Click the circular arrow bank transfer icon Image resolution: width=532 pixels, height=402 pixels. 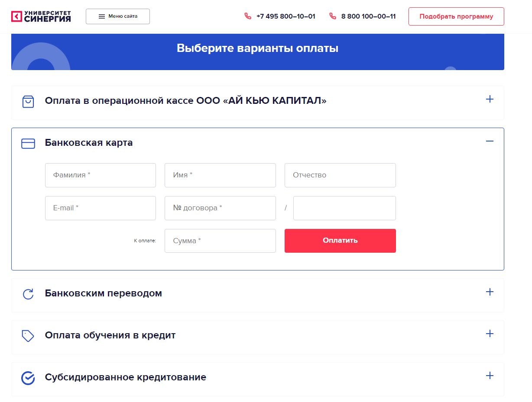point(28,294)
